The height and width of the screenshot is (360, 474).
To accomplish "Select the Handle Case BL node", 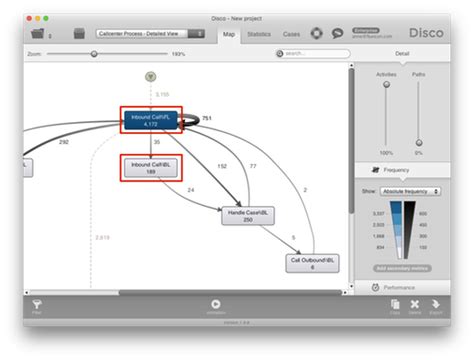I will coord(248,216).
